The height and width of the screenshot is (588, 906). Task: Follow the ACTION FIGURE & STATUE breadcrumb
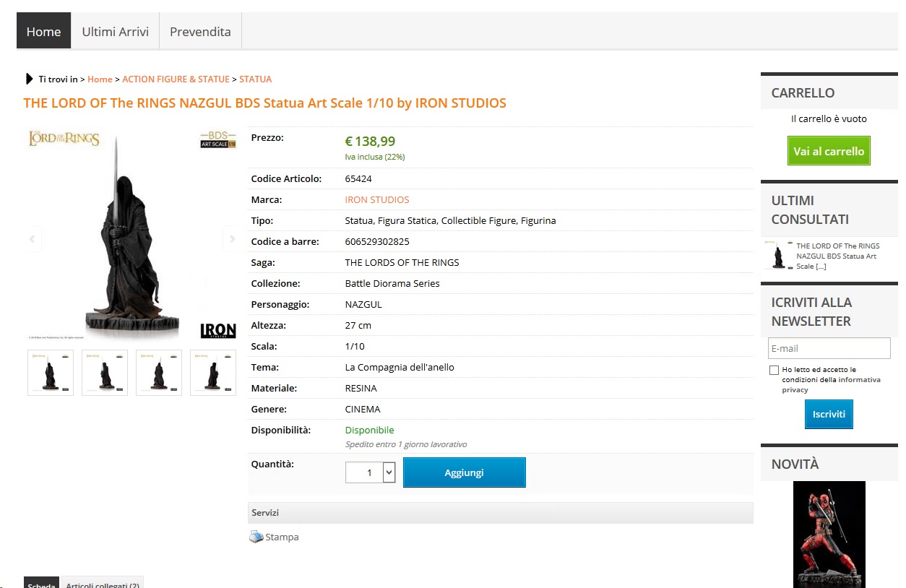pos(176,79)
